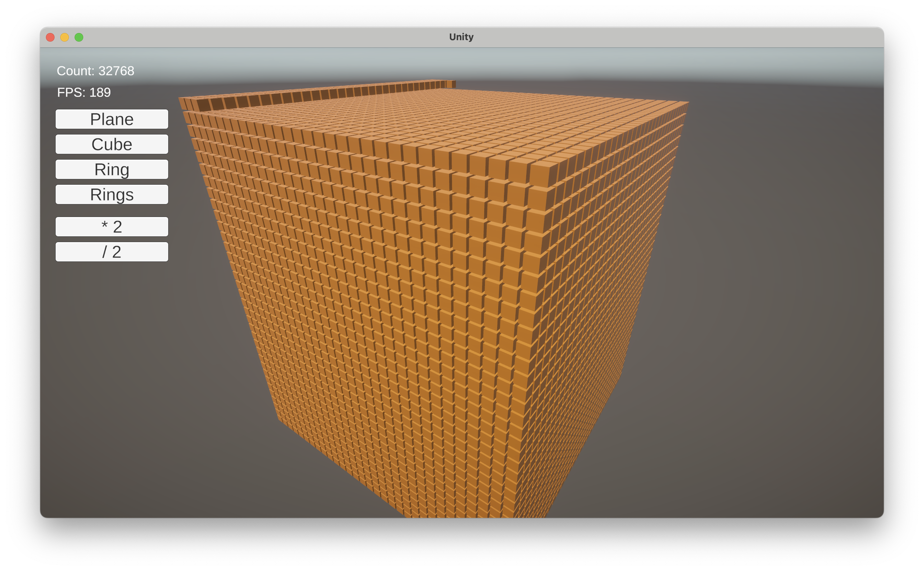Click the Plane shape button
This screenshot has width=924, height=571.
[112, 119]
